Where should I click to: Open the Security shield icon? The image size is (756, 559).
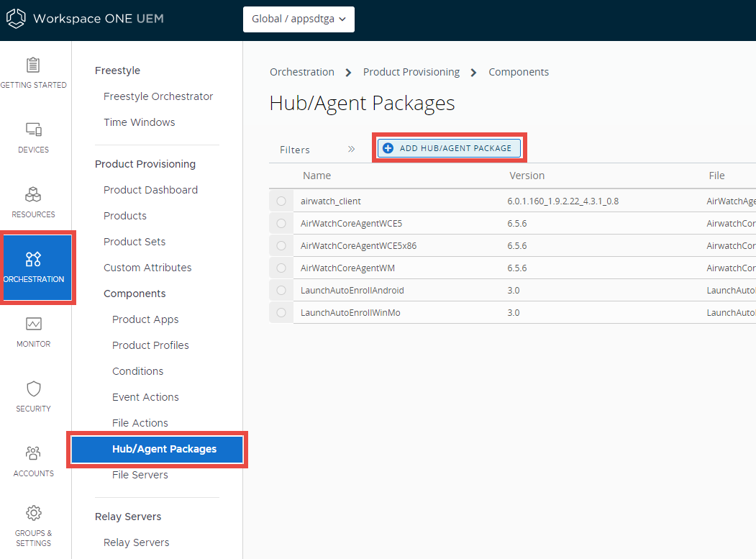[x=33, y=388]
